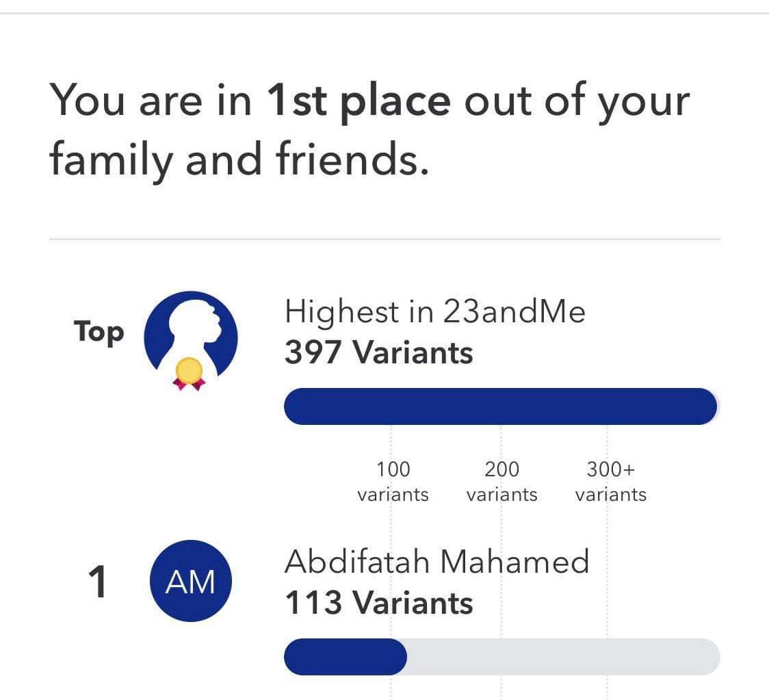Click the gray unfilled portion of Abdifatah's bar
Image resolution: width=769 pixels, height=700 pixels.
coord(563,656)
